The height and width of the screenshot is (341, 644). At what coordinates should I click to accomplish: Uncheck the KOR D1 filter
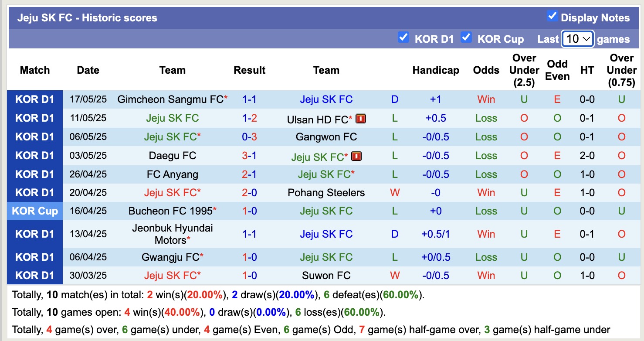[403, 38]
